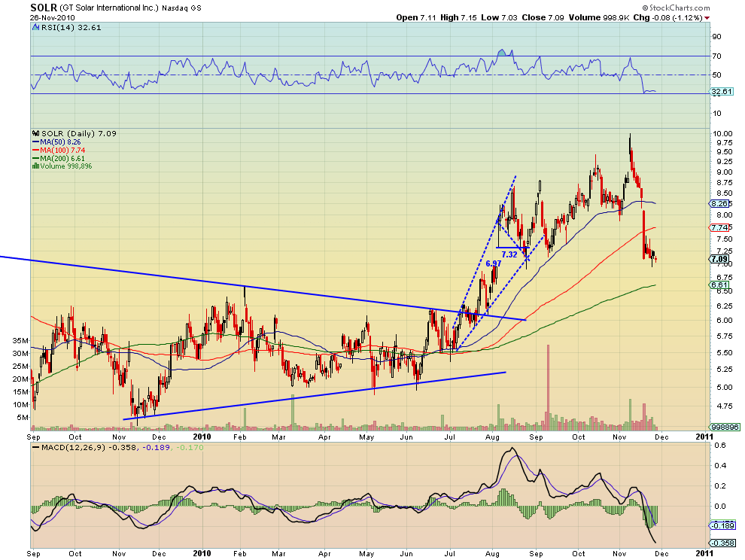Image resolution: width=745 pixels, height=560 pixels.
Task: Click the 7.09 last price axis tag
Action: pyautogui.click(x=719, y=259)
